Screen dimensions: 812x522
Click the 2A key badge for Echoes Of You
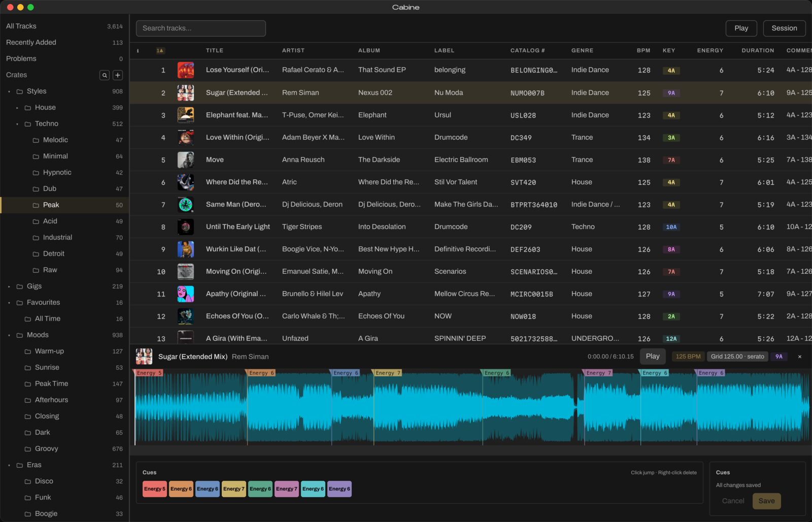pyautogui.click(x=671, y=316)
